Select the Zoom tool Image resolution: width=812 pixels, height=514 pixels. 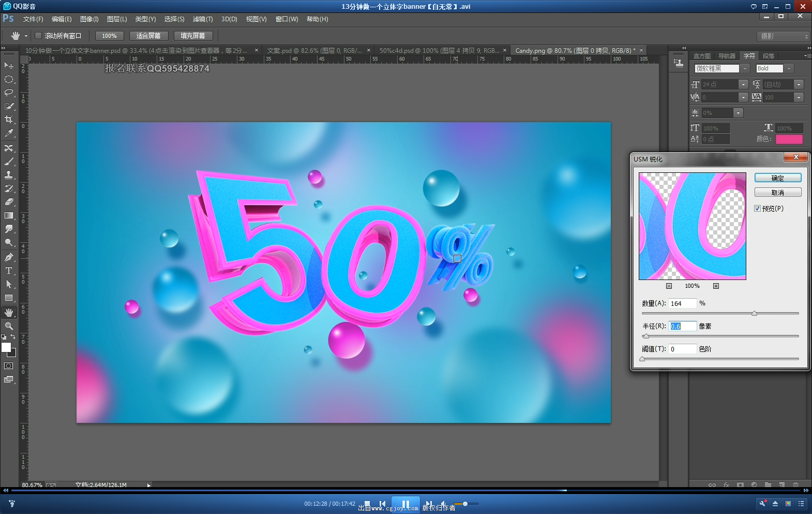[9, 326]
